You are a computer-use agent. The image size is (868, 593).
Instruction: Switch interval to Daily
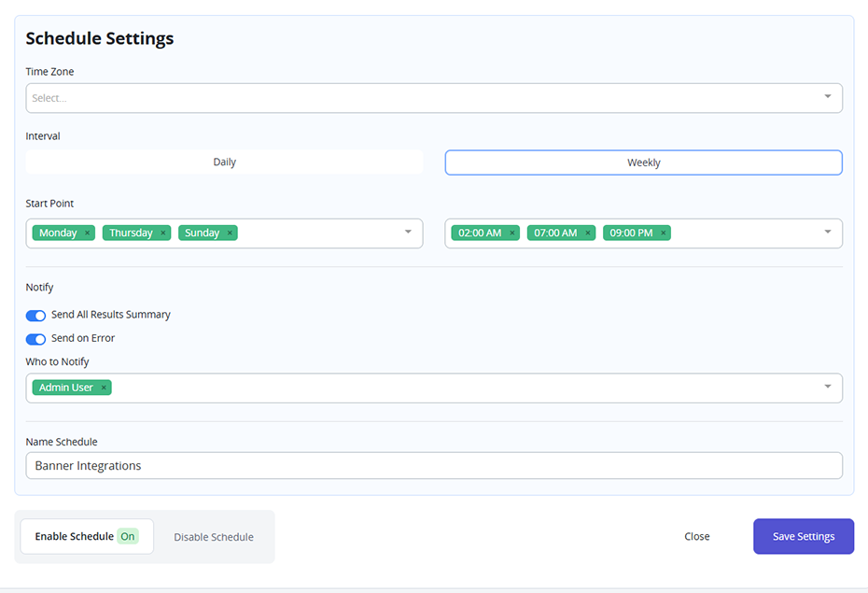[x=224, y=162]
